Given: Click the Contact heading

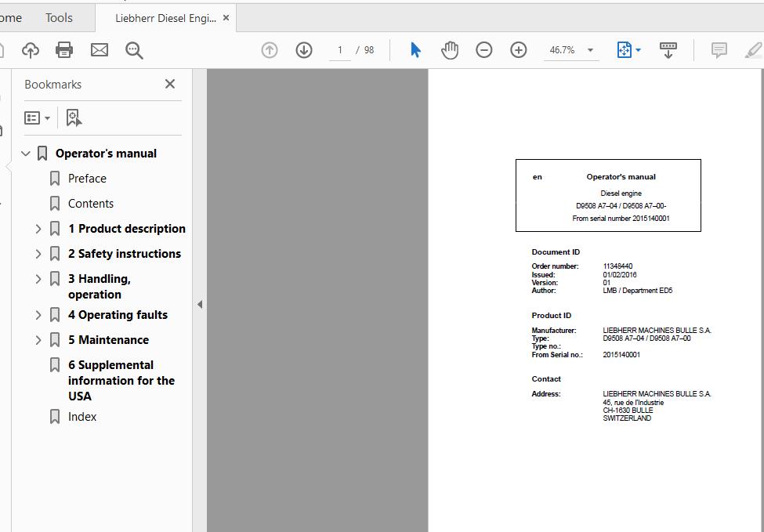Looking at the screenshot, I should (x=546, y=378).
